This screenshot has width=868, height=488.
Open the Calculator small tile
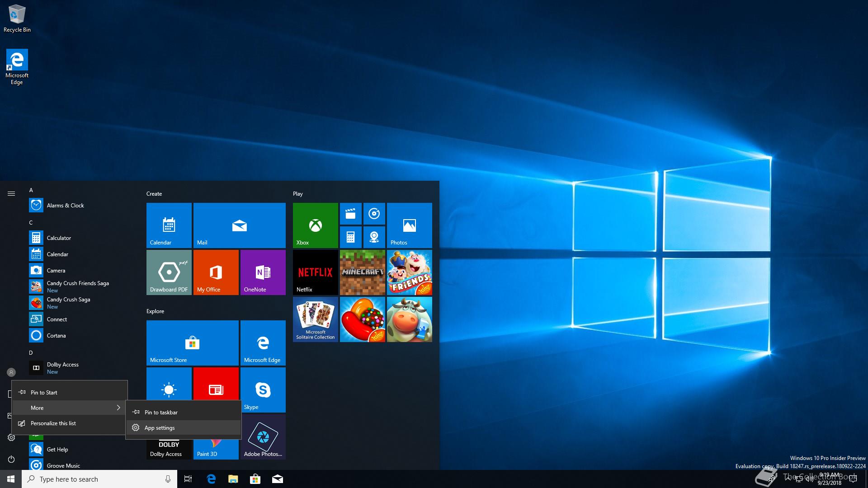click(350, 237)
